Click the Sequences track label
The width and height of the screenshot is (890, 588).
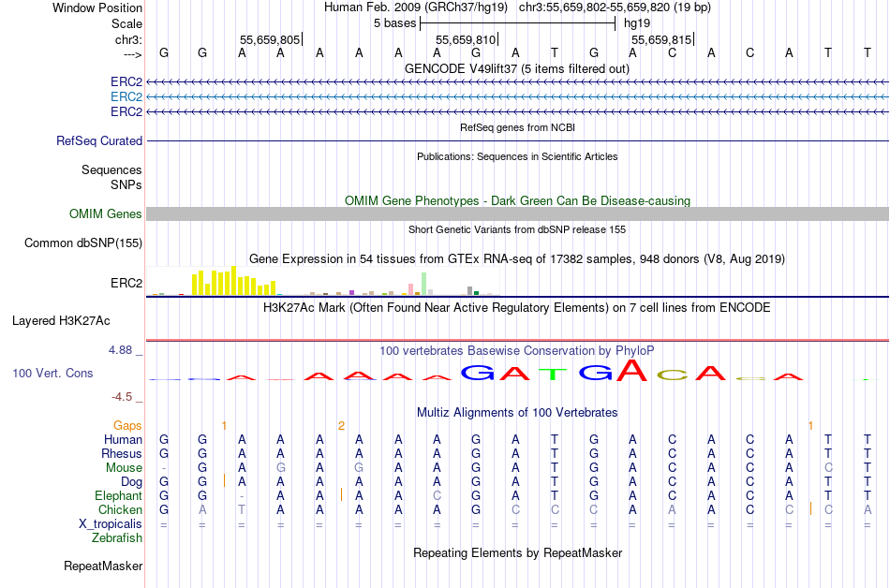[111, 170]
